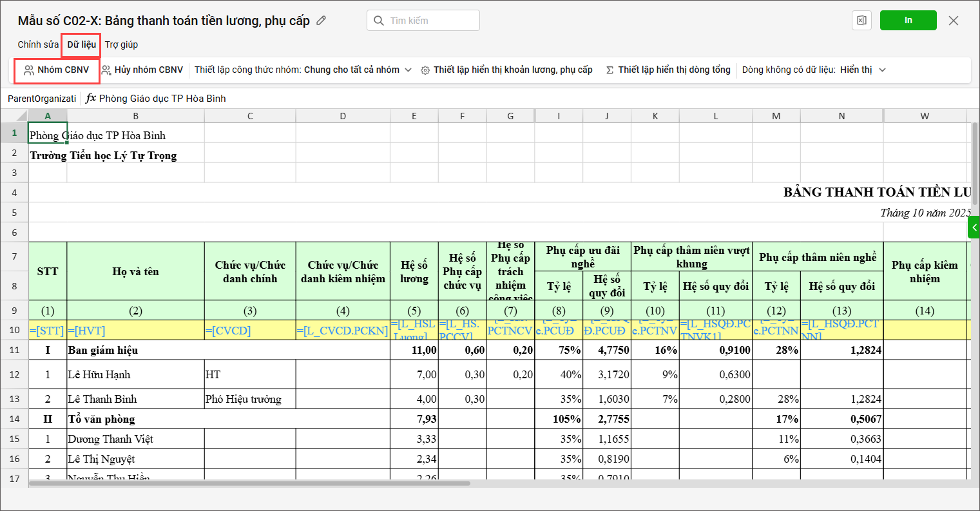Screen dimensions: 980x511
Task: Click the gear icon for salary display settings
Action: pos(425,70)
